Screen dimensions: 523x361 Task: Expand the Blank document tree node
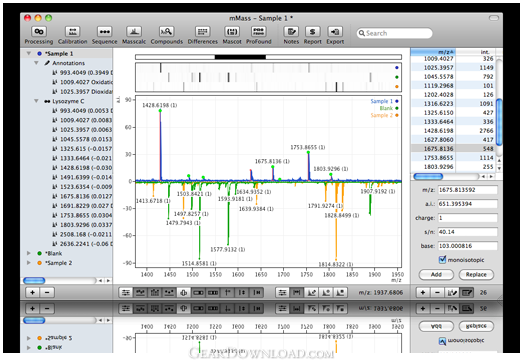(x=29, y=254)
